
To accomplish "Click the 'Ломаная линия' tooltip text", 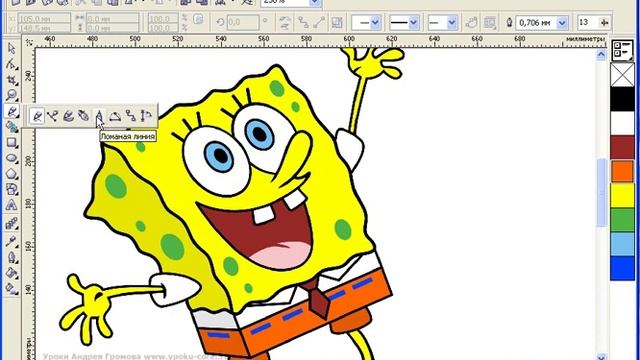I will coord(128,136).
